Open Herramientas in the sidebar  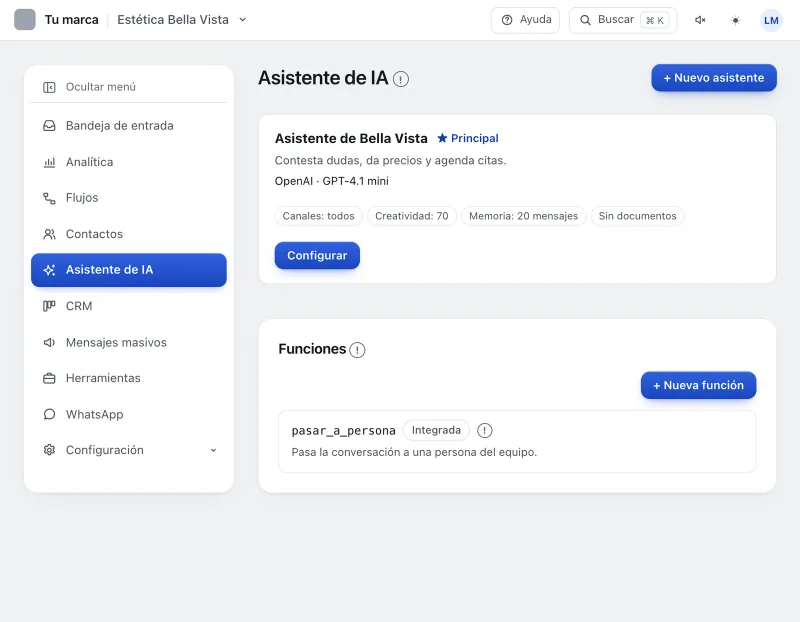pos(129,378)
